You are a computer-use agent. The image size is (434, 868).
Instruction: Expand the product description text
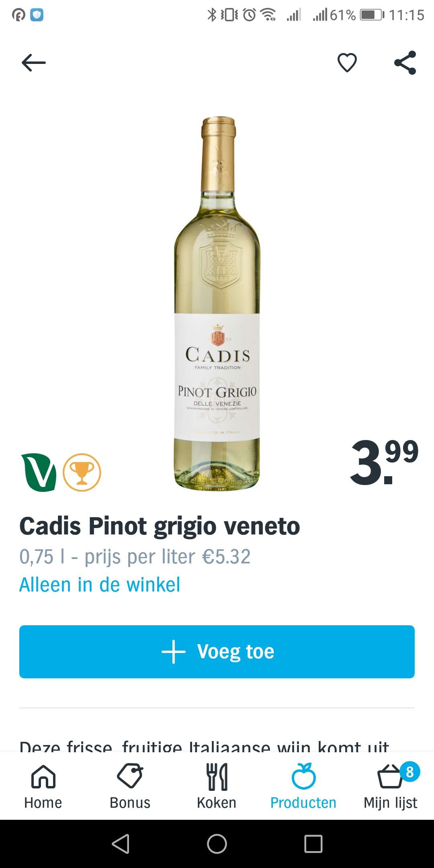click(204, 746)
